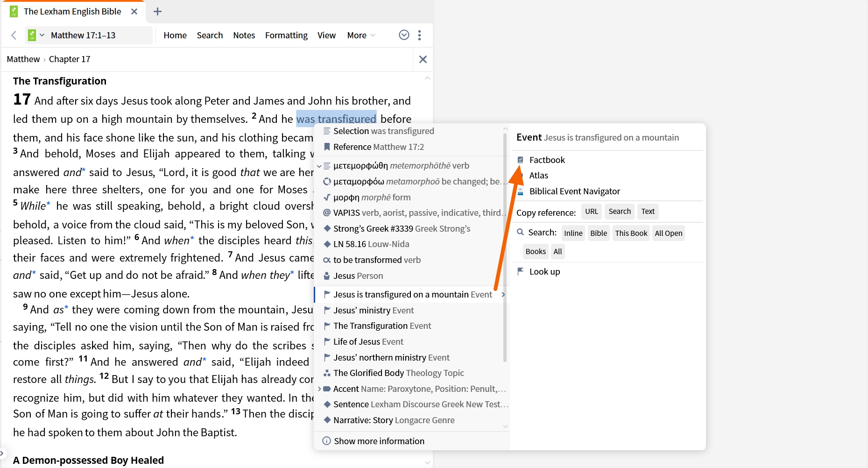Open Factbook for the event
The image size is (868, 468).
[x=547, y=160]
